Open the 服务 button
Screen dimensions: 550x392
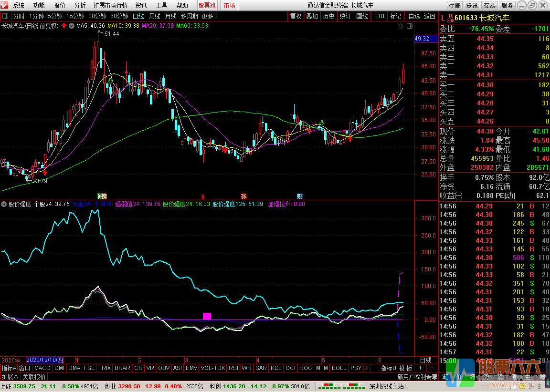[507, 5]
